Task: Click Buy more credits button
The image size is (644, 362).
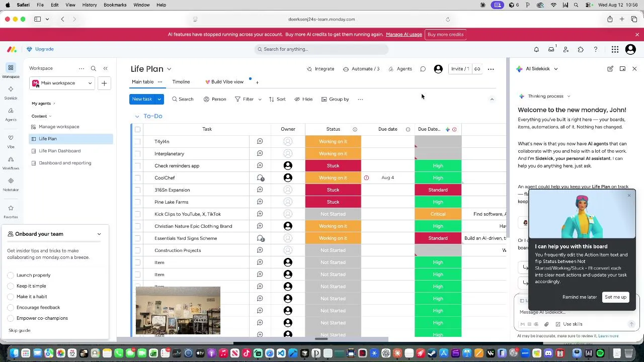Action: [445, 35]
